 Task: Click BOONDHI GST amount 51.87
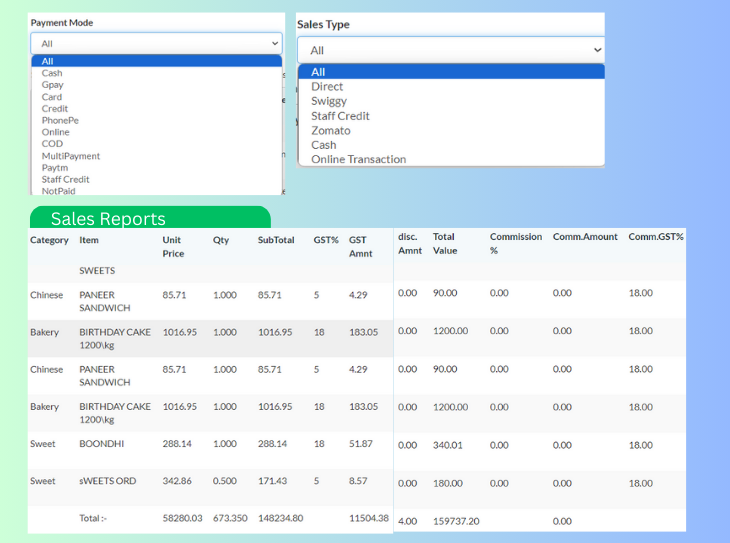coord(360,444)
